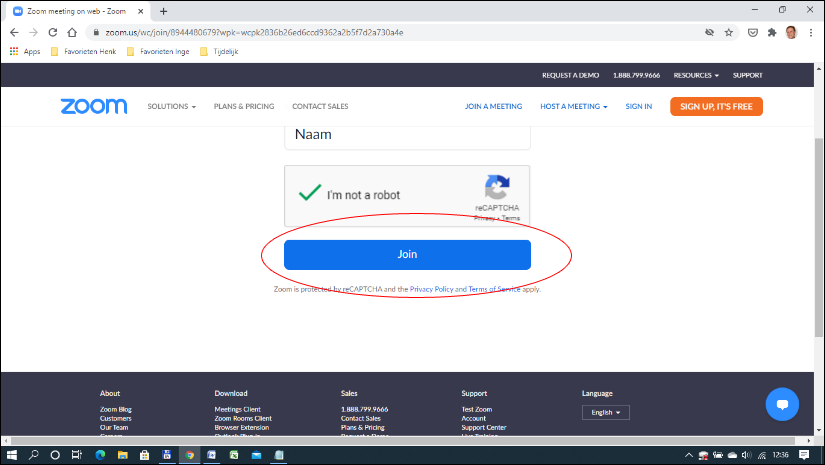Click the Chrome profile avatar
Viewport: 825px width, 465px height.
(x=791, y=32)
